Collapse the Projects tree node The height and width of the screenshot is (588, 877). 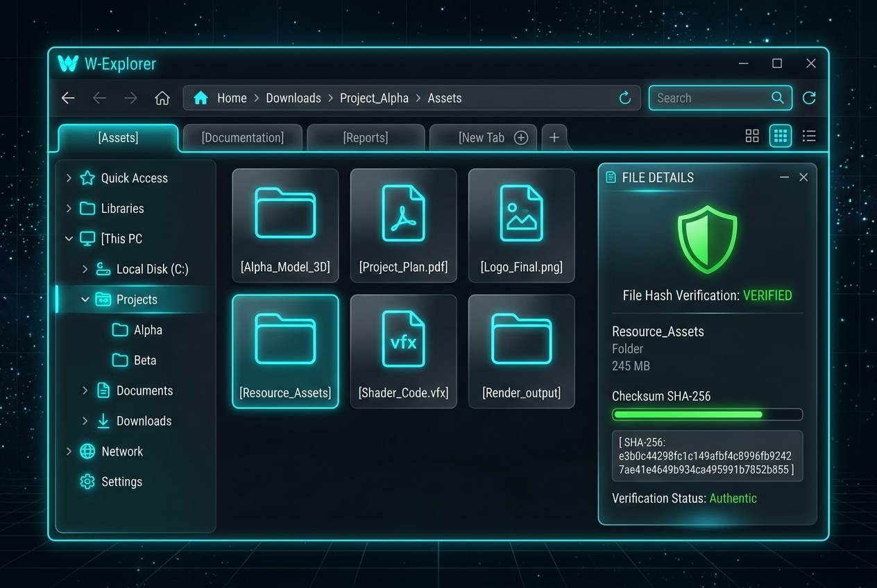tap(85, 300)
